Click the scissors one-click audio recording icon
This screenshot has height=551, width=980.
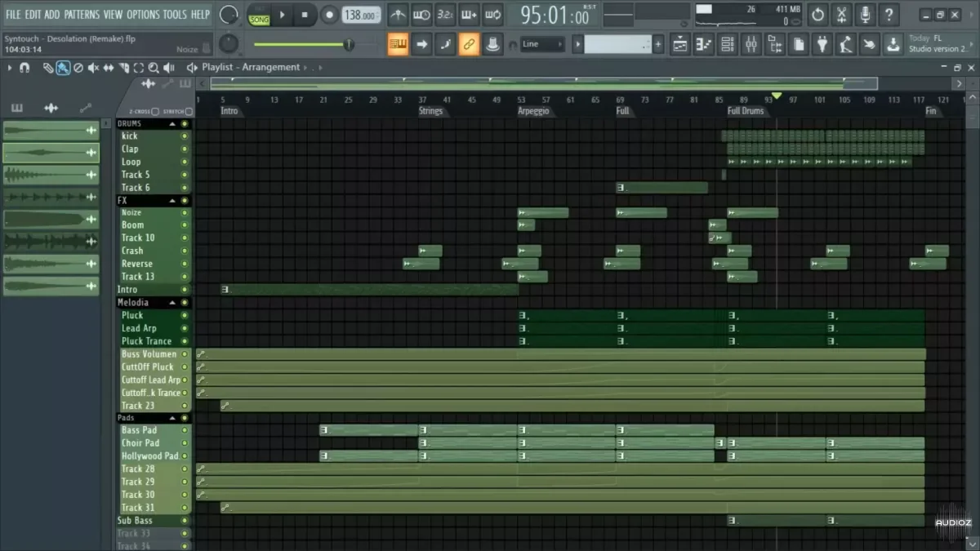point(841,15)
